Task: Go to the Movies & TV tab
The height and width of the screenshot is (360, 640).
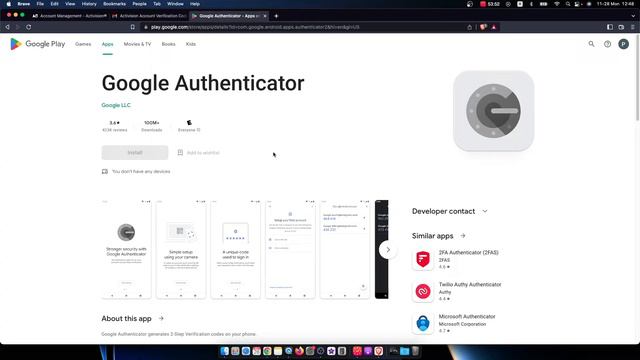Action: coord(137,44)
